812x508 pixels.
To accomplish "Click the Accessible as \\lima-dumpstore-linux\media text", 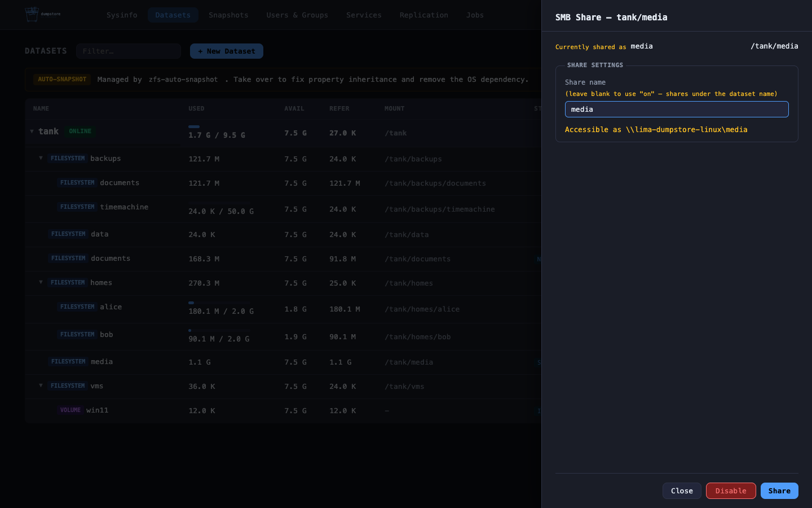I will [656, 130].
